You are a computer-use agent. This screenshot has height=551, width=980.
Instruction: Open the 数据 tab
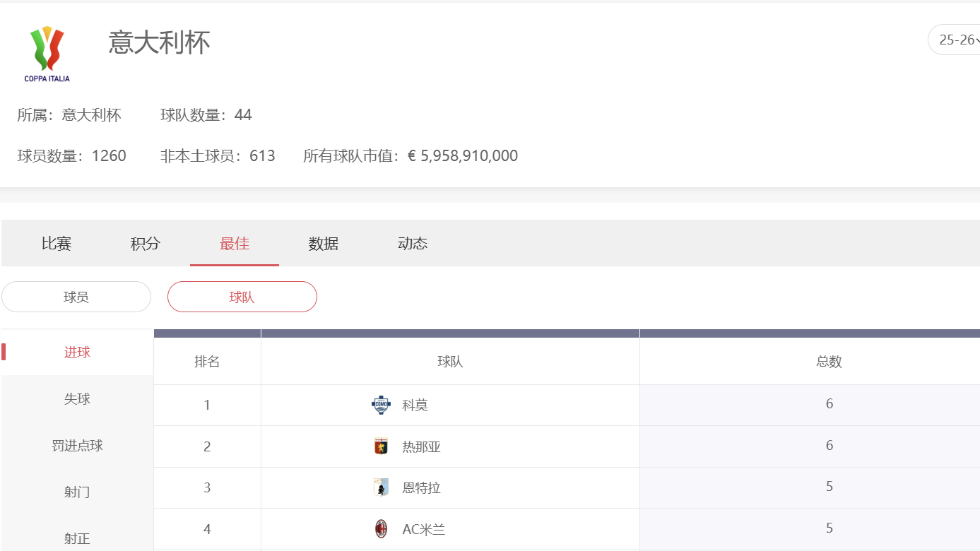(324, 244)
